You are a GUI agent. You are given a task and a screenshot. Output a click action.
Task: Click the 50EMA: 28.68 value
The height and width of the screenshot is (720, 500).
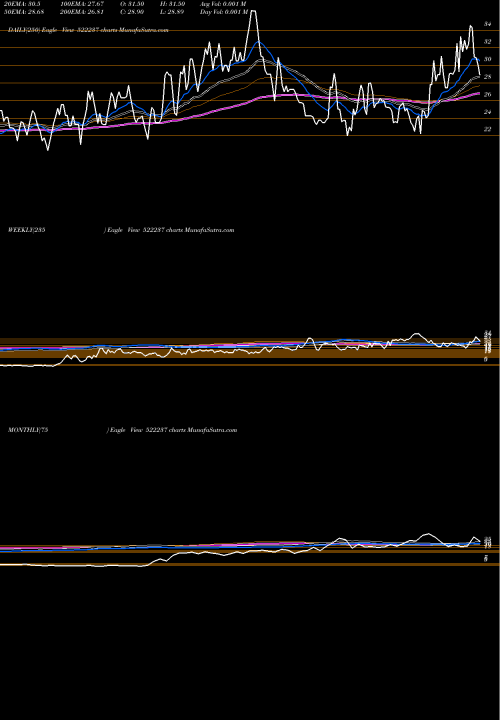25,11
